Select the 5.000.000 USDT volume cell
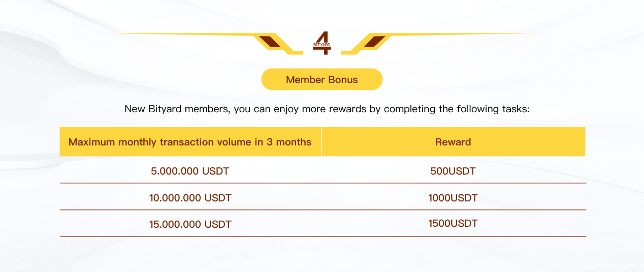 [190, 171]
